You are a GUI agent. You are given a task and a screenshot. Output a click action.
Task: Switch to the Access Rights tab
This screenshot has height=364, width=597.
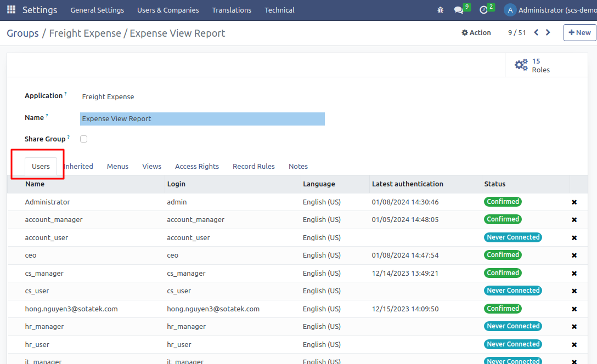click(x=196, y=167)
